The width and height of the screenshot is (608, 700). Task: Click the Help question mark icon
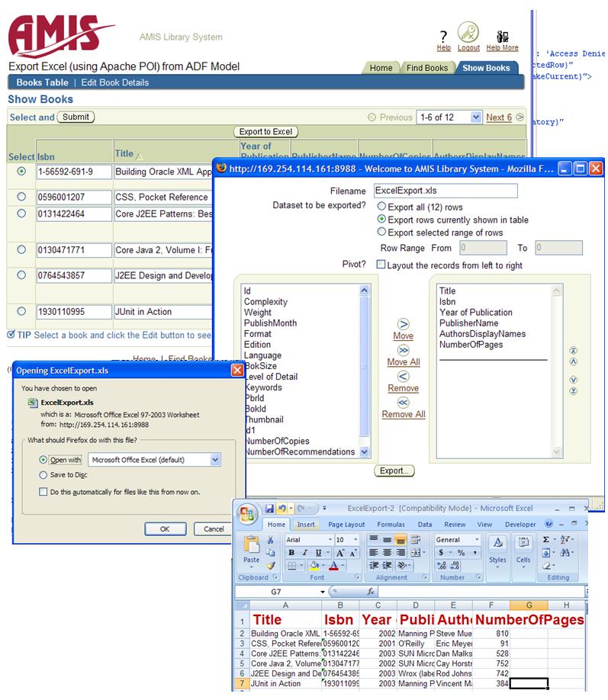pyautogui.click(x=443, y=36)
